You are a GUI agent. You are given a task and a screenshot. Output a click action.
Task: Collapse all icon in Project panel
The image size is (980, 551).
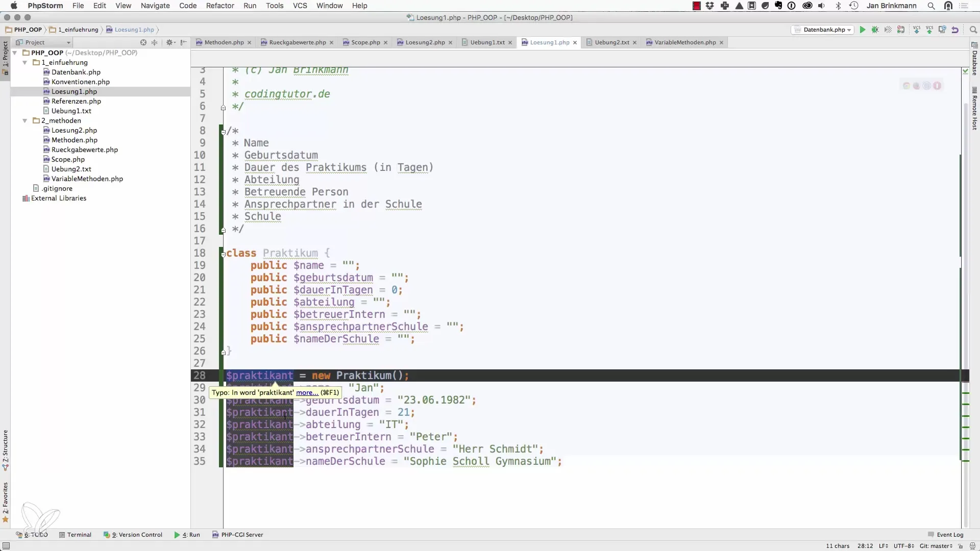(155, 42)
